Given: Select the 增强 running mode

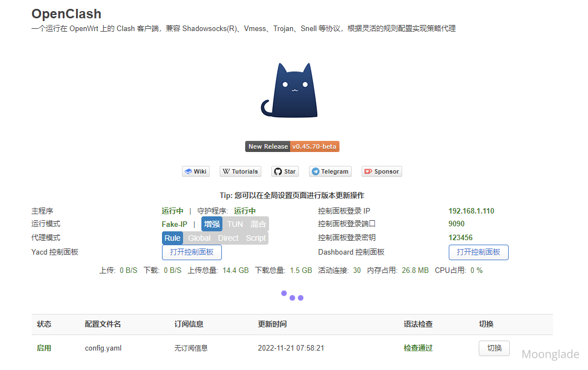Looking at the screenshot, I should coord(212,224).
